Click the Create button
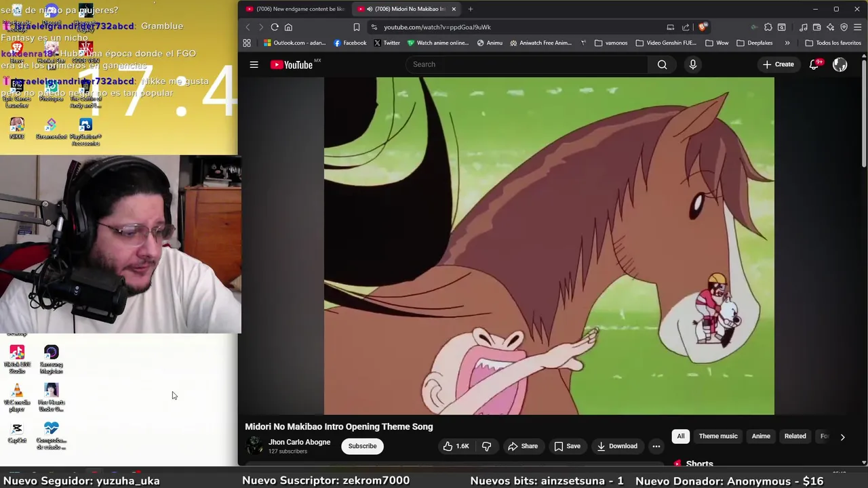Image resolution: width=868 pixels, height=488 pixels. pos(778,64)
